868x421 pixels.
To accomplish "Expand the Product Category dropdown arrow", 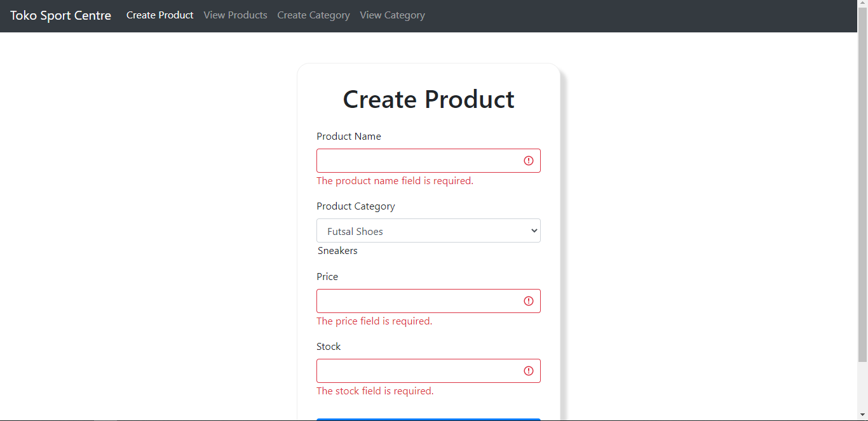I will 534,231.
